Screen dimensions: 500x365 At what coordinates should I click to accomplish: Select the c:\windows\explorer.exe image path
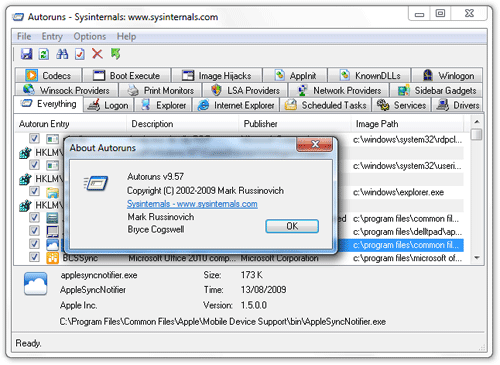[x=398, y=192]
